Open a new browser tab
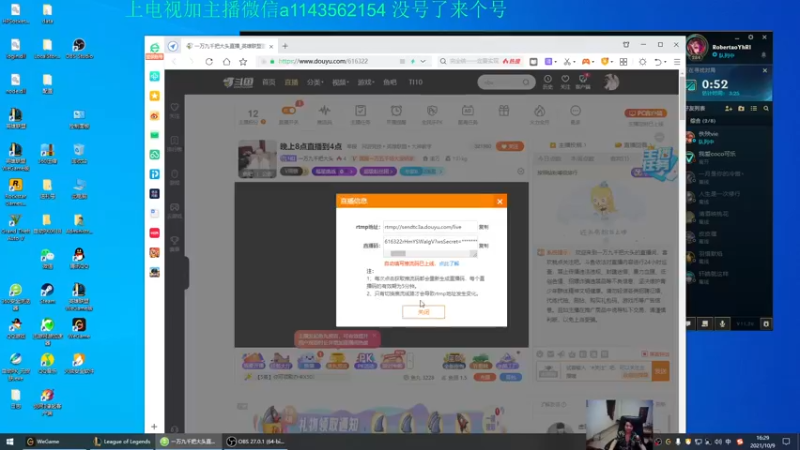Viewport: 800px width, 450px height. pyautogui.click(x=285, y=46)
